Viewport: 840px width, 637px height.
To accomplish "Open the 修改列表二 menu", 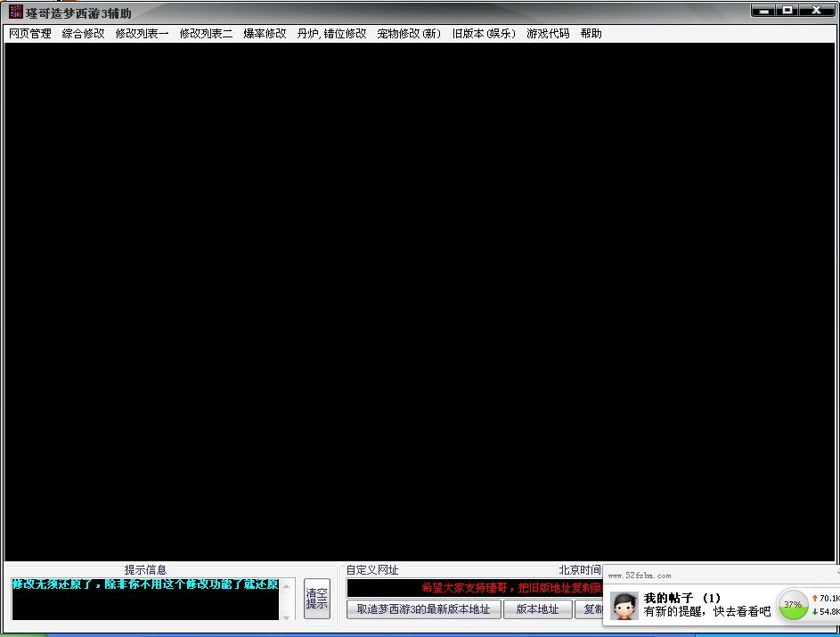I will 206,34.
